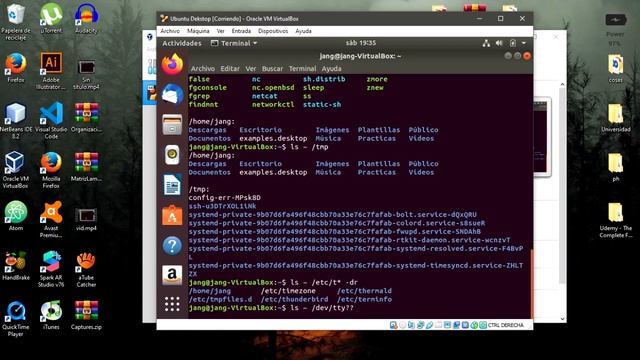Open the Entrada menu of VirtualBox

[x=241, y=31]
